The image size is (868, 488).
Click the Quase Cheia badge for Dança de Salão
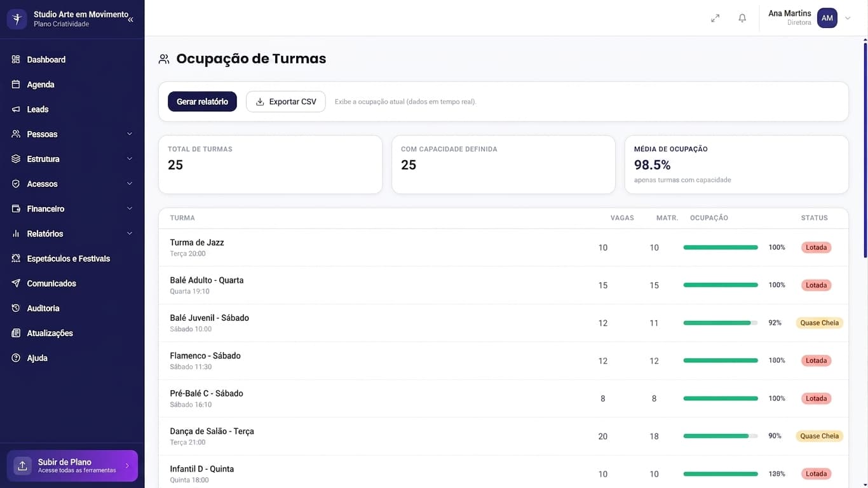click(819, 436)
